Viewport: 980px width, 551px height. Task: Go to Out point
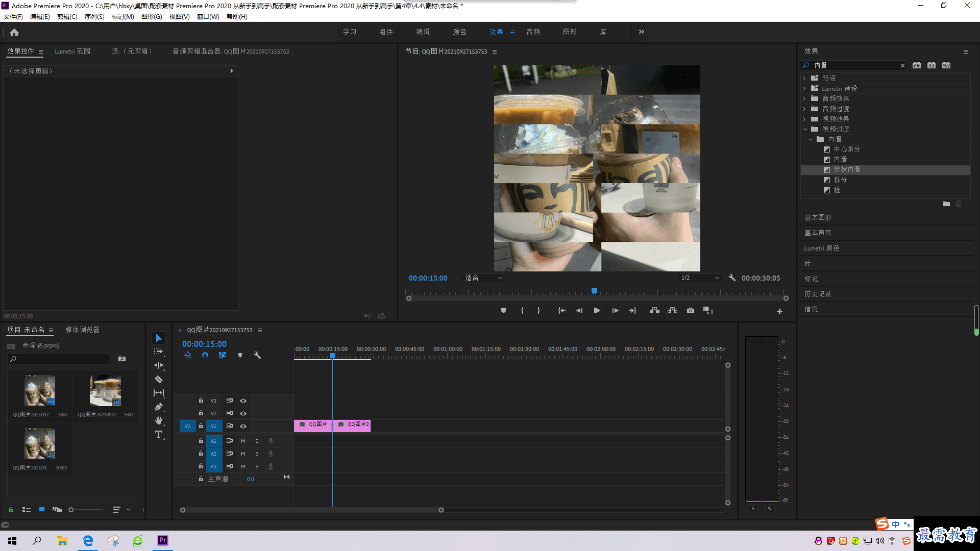coord(633,310)
